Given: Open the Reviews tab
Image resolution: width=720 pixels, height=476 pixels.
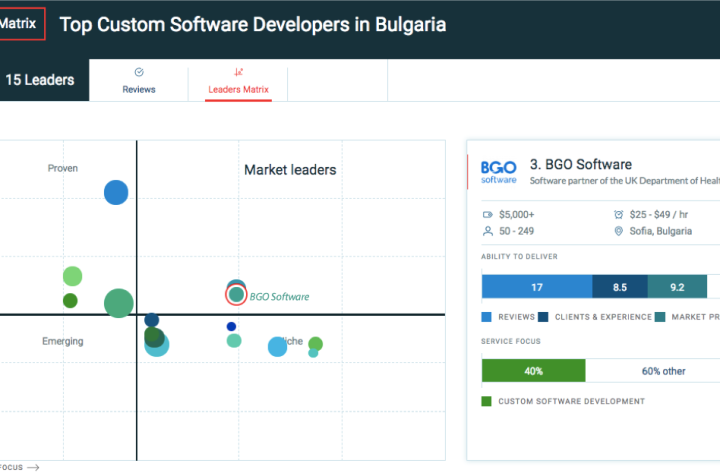Looking at the screenshot, I should pyautogui.click(x=138, y=80).
